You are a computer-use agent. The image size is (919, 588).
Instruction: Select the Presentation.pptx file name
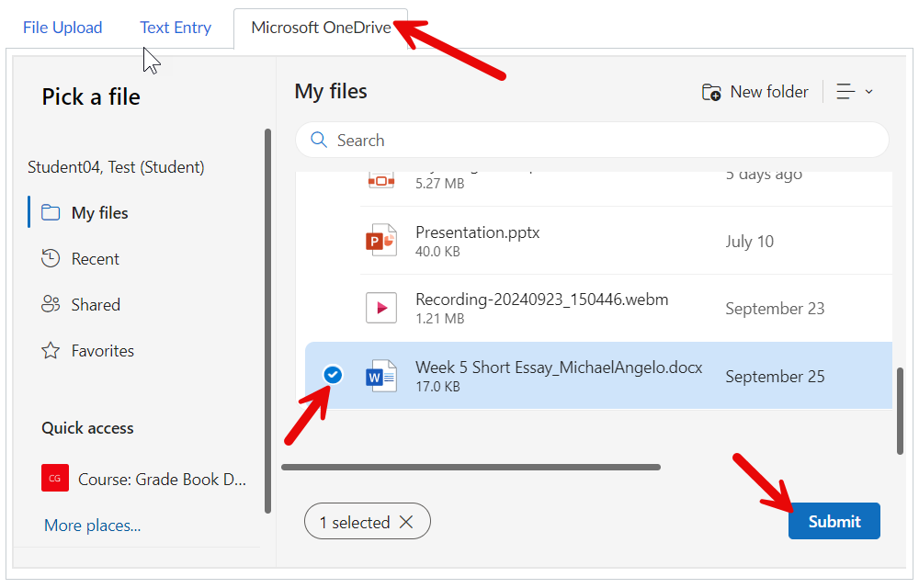tap(478, 232)
